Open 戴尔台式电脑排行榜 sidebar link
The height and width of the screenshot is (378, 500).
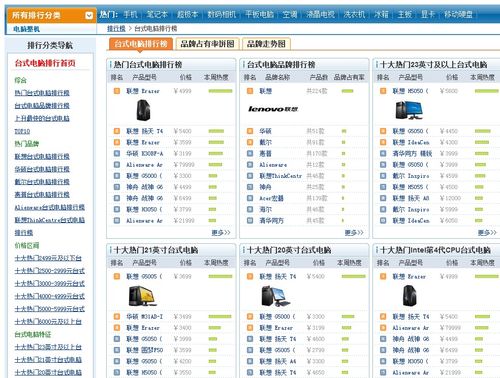[x=42, y=182]
